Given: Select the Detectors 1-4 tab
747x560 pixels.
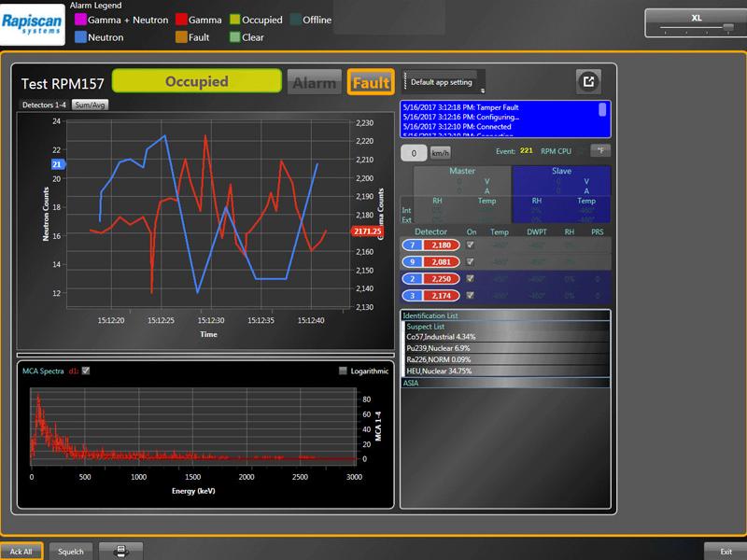Looking at the screenshot, I should pos(45,105).
